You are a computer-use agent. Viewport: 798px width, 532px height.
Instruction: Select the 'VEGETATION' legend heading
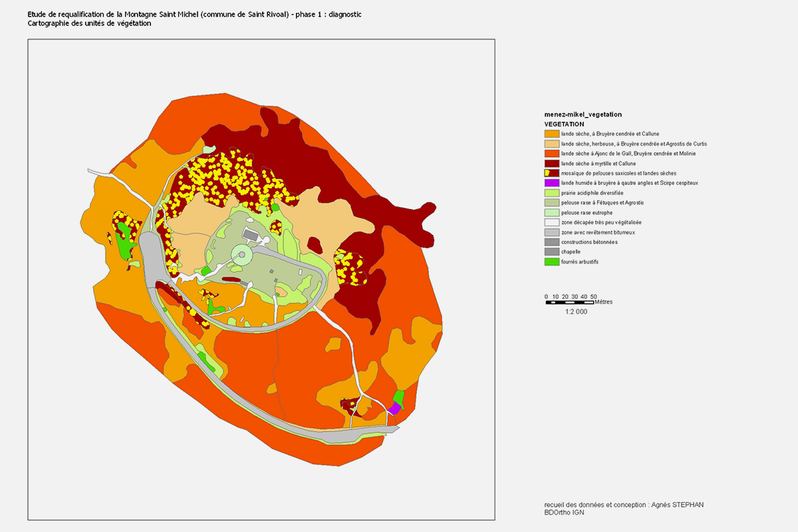coord(564,124)
